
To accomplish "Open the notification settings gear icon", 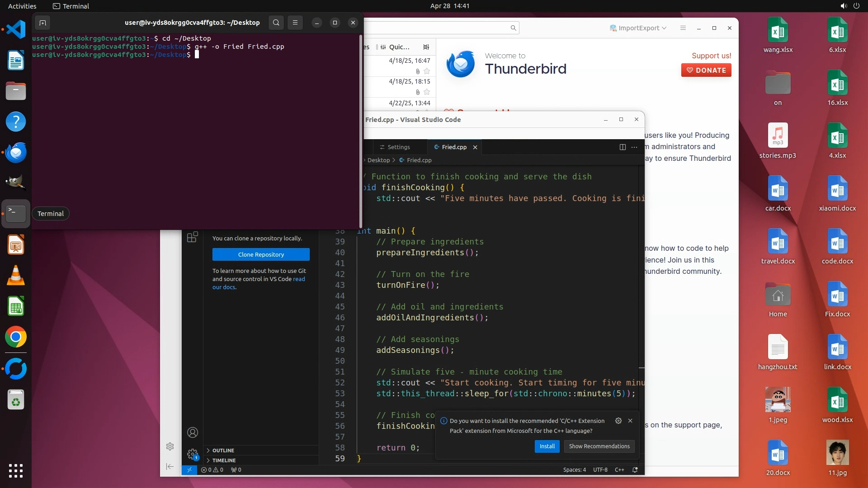I will pos(618,421).
